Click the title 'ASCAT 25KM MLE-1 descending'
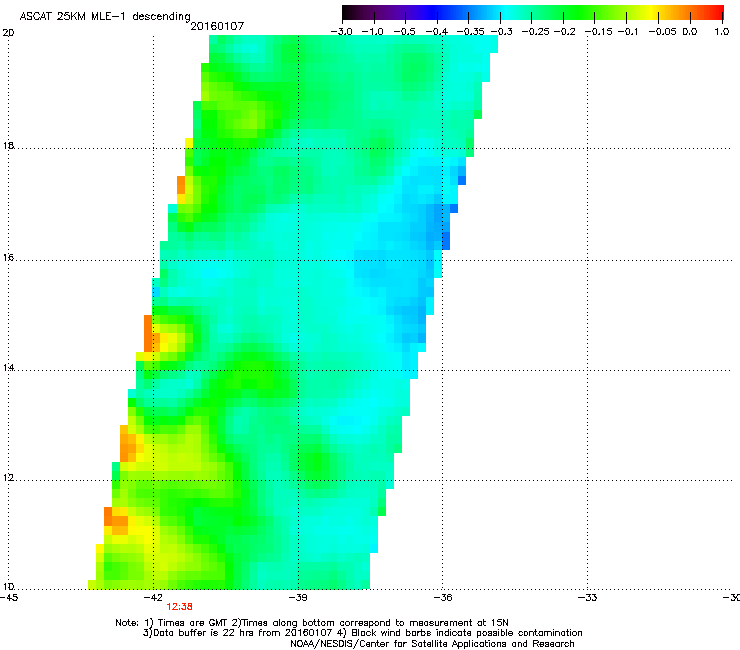The image size is (740, 650). tap(105, 17)
